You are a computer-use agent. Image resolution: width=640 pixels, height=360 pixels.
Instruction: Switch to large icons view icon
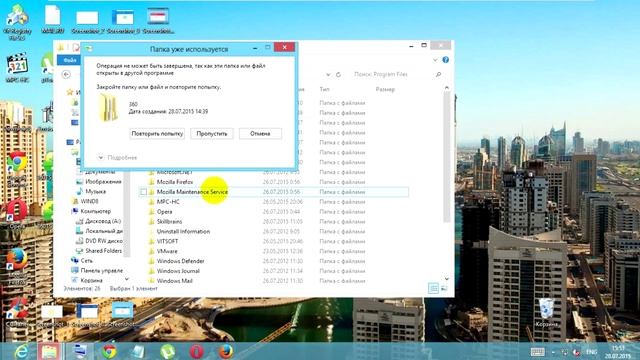[x=444, y=289]
